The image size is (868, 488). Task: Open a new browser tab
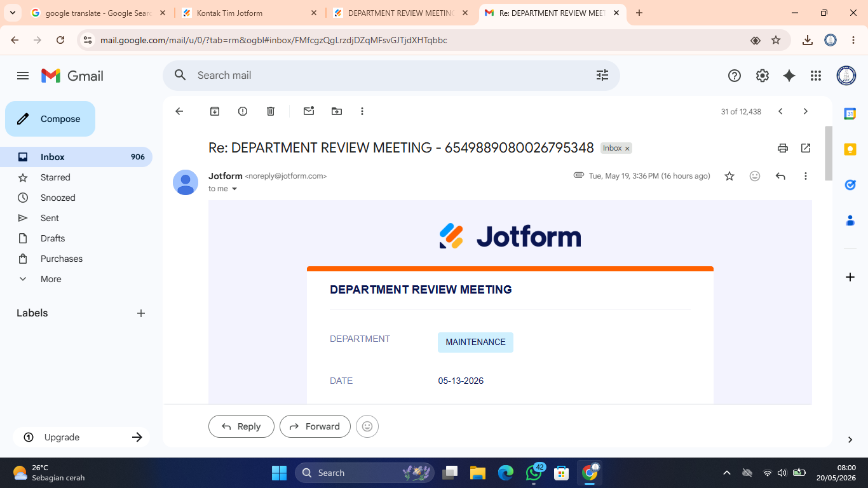point(639,13)
